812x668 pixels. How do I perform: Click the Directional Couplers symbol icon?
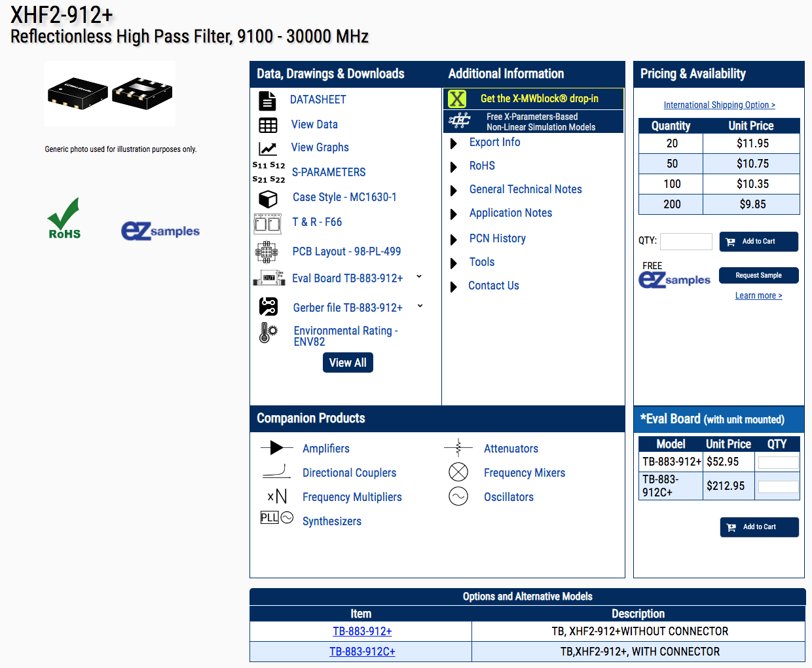[x=276, y=472]
